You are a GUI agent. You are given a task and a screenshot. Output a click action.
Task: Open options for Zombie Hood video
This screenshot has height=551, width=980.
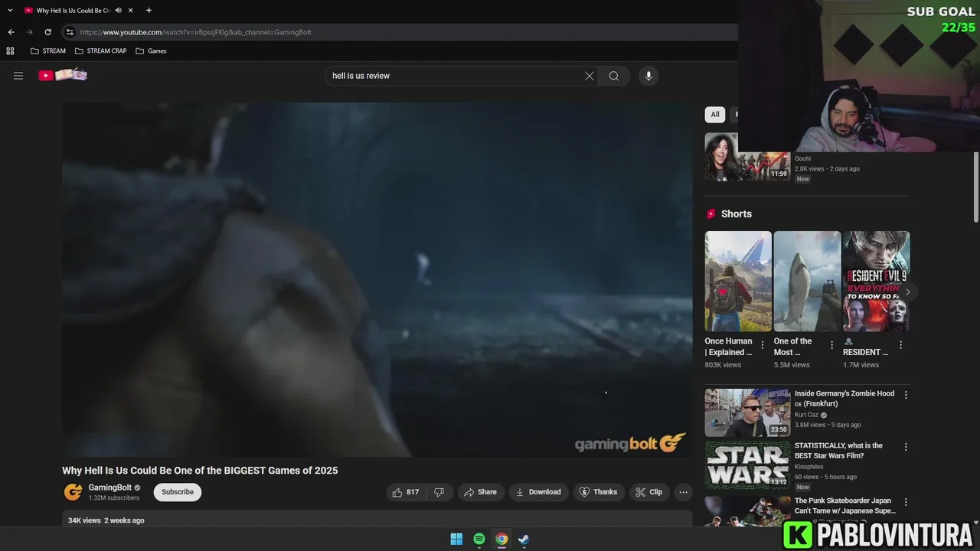coord(906,395)
